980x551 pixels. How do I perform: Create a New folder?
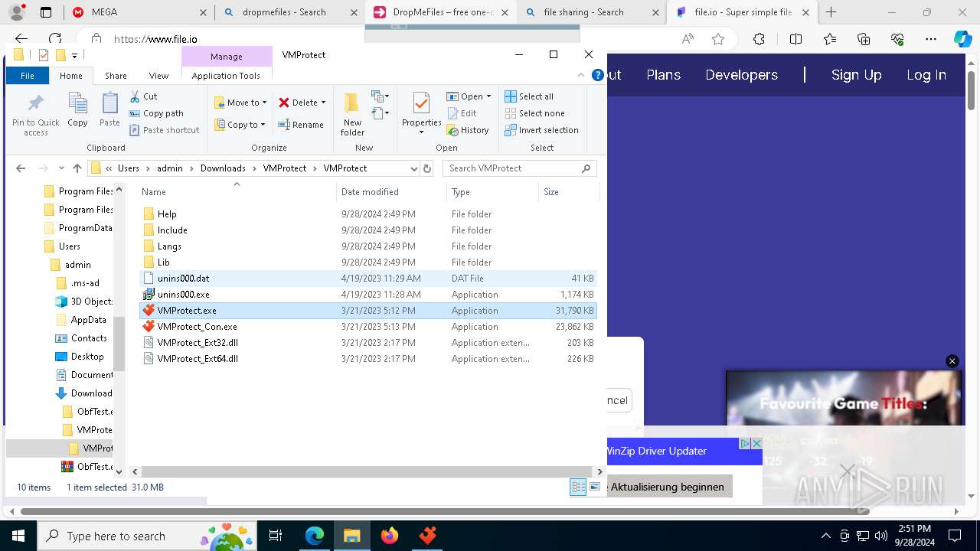tap(352, 114)
